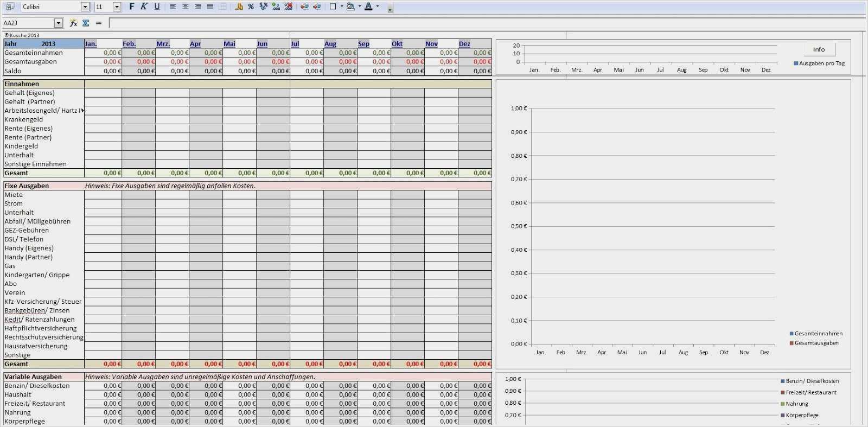The width and height of the screenshot is (868, 427).
Task: Open the font name dropdown
Action: tap(85, 7)
